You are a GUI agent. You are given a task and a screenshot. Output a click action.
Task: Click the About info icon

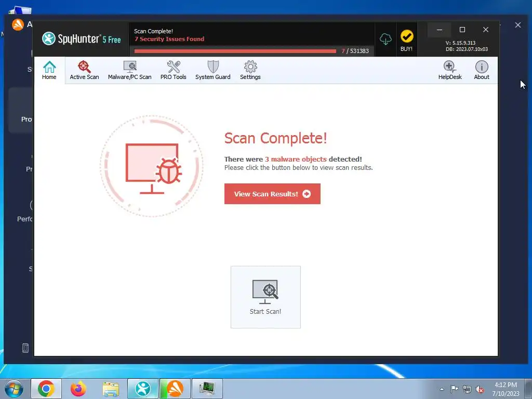pyautogui.click(x=482, y=70)
